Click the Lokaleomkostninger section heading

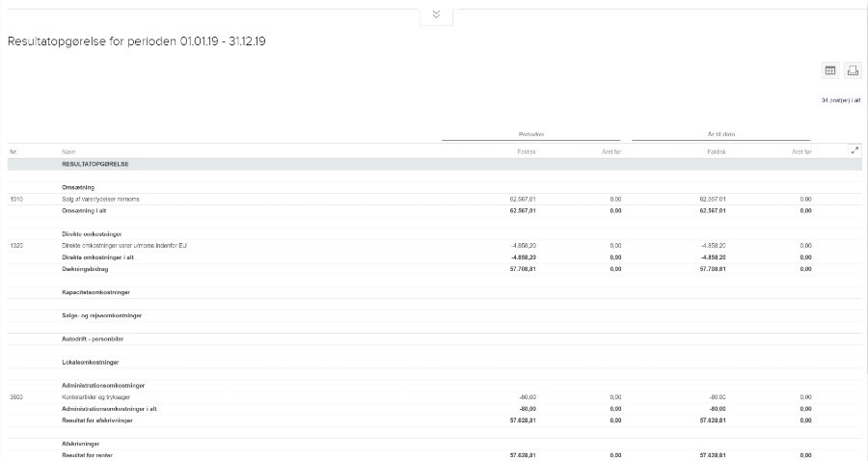tap(90, 362)
